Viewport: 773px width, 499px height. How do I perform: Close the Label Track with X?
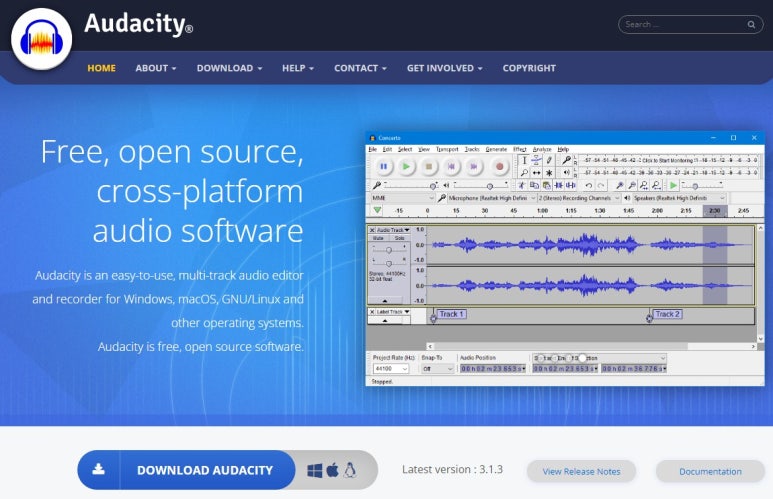click(372, 312)
